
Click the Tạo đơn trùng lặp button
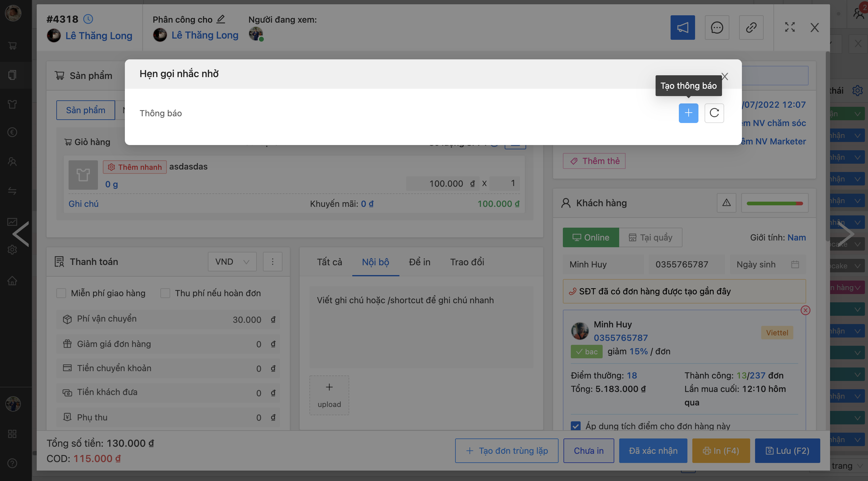point(506,451)
